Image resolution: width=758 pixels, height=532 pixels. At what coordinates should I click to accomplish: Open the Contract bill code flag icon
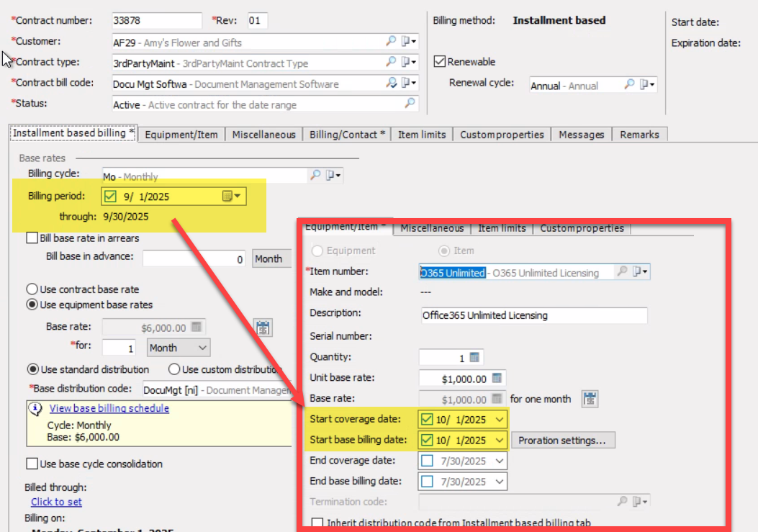coord(408,83)
